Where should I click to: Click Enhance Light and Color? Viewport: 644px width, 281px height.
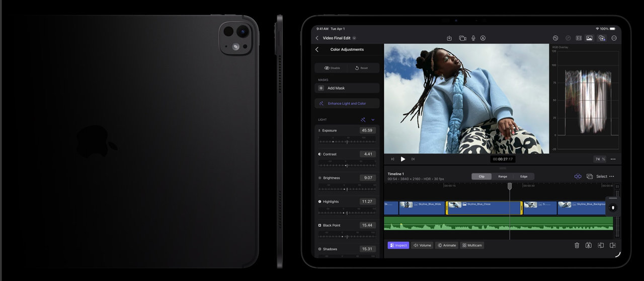pyautogui.click(x=347, y=103)
